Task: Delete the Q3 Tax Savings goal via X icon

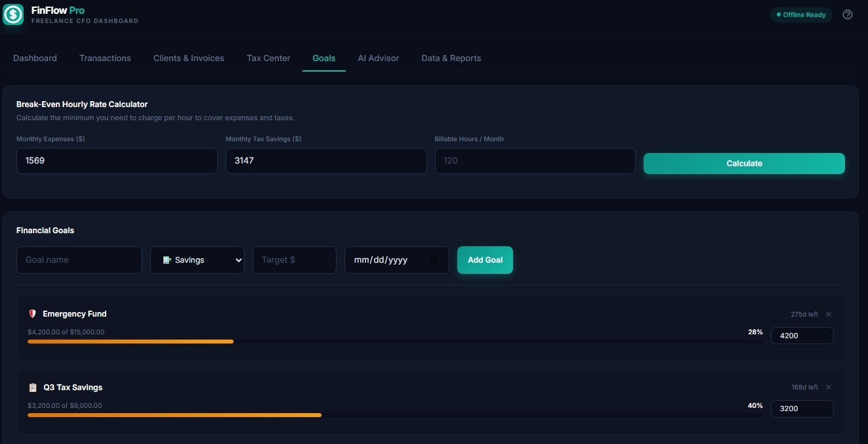Action: [x=829, y=387]
